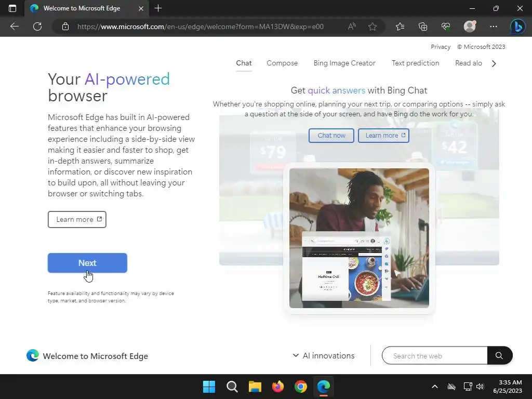This screenshot has height=399, width=532.
Task: Open the profile avatar menu
Action: tap(470, 26)
